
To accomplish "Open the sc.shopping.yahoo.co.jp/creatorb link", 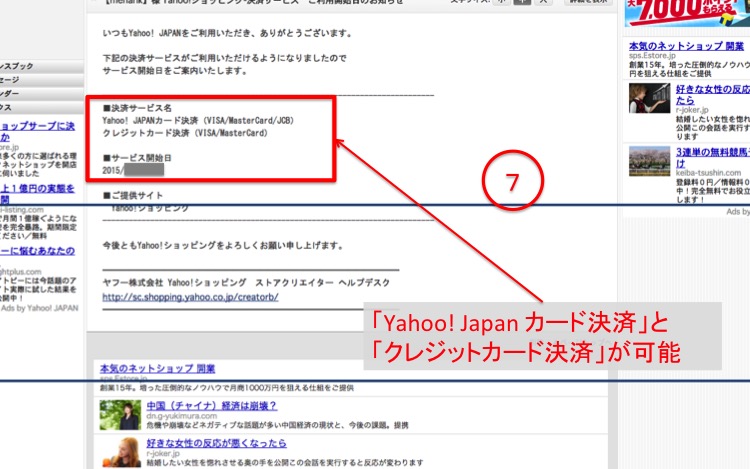I will click(x=190, y=297).
